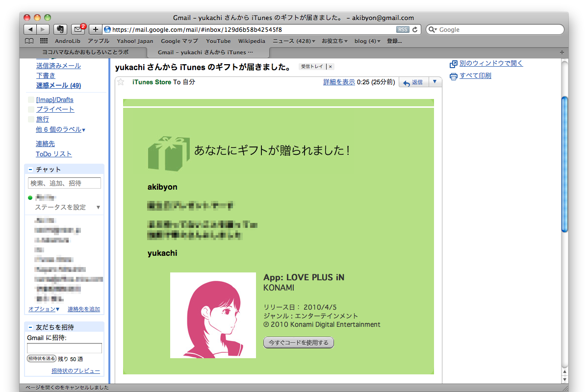Open the オプション chat options menu
Screen dimensions: 588x392
click(x=44, y=309)
